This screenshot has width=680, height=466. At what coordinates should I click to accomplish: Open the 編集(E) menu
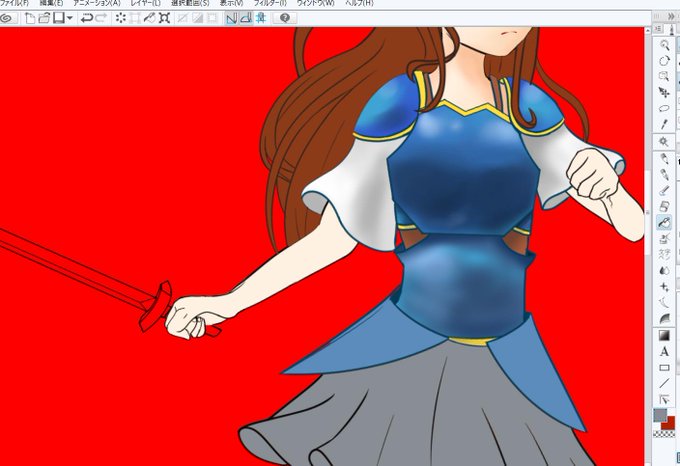(51, 3)
